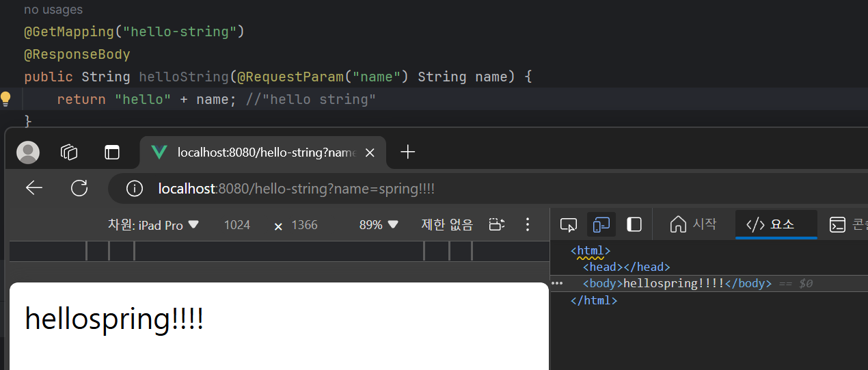Toggle the DevTools sidebar panel icon

pos(634,224)
